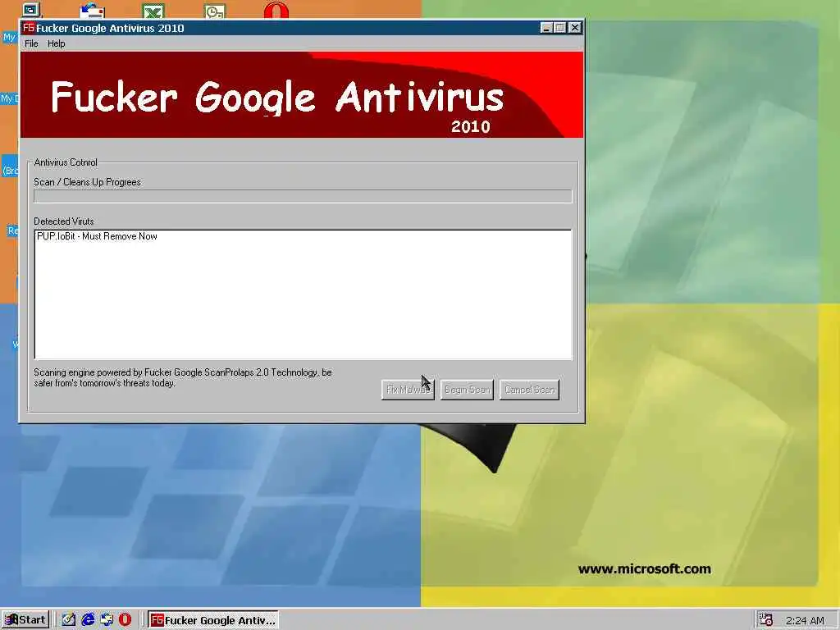Click the 2:24 AM taskbar clock
This screenshot has width=840, height=630.
(x=805, y=620)
